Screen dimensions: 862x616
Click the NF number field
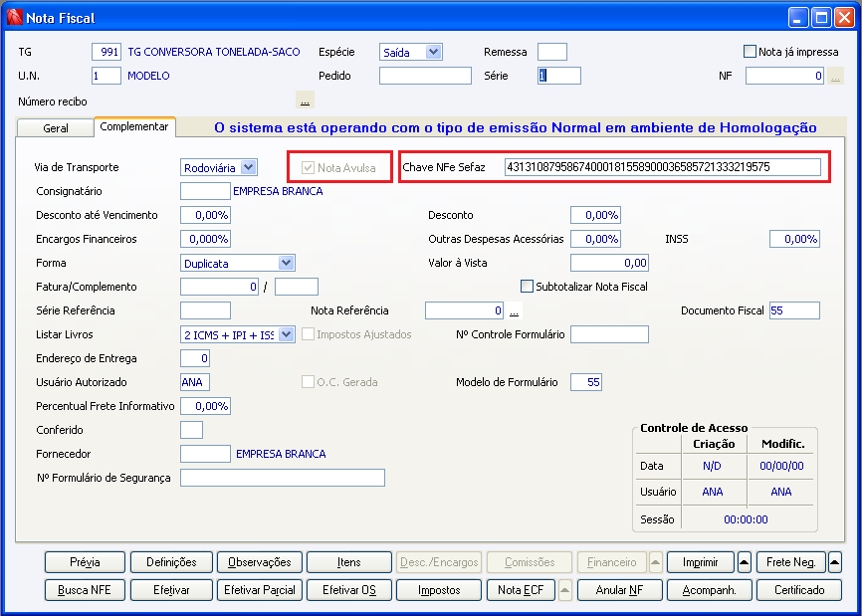click(x=784, y=76)
